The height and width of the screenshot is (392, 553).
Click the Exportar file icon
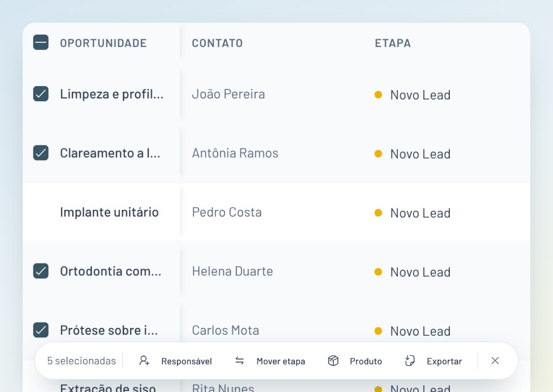coord(410,361)
